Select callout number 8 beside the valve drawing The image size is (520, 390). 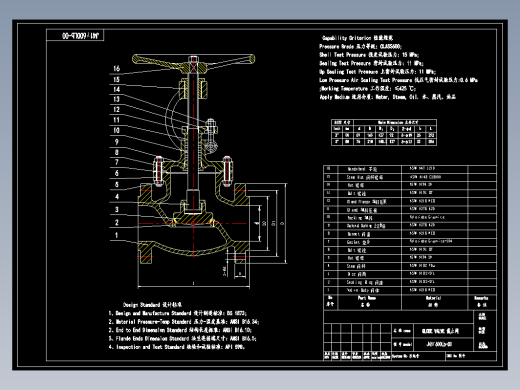pos(117,153)
